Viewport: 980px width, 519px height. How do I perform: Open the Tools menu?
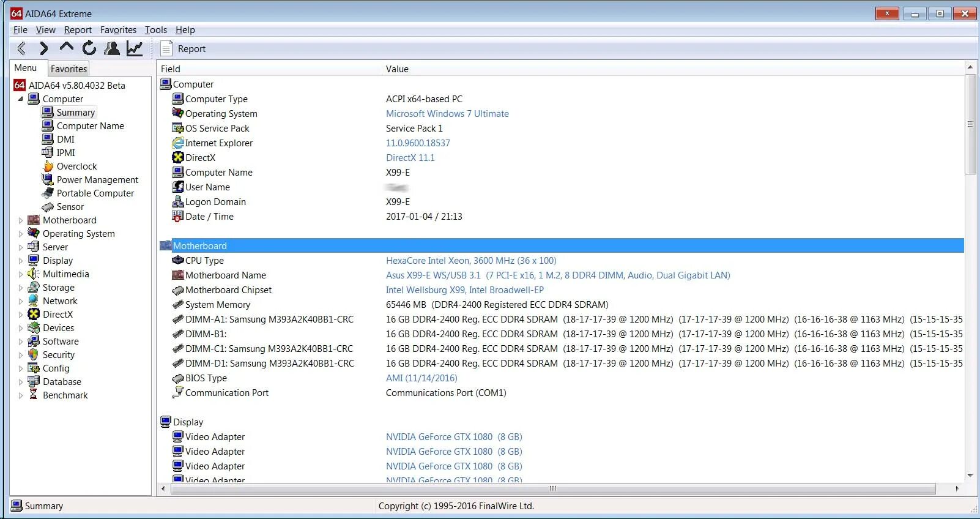(x=155, y=30)
